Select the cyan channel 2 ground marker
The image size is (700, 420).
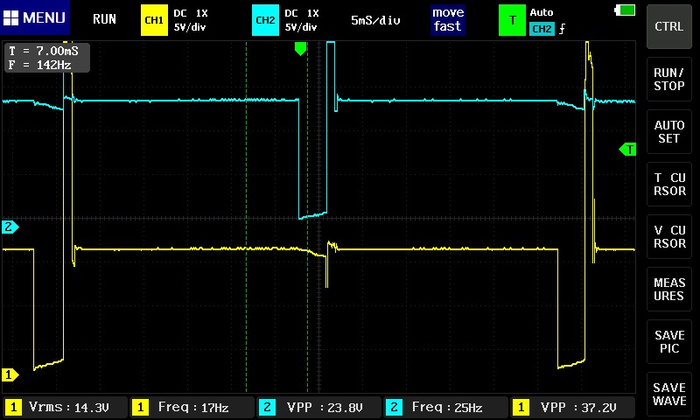(10, 227)
